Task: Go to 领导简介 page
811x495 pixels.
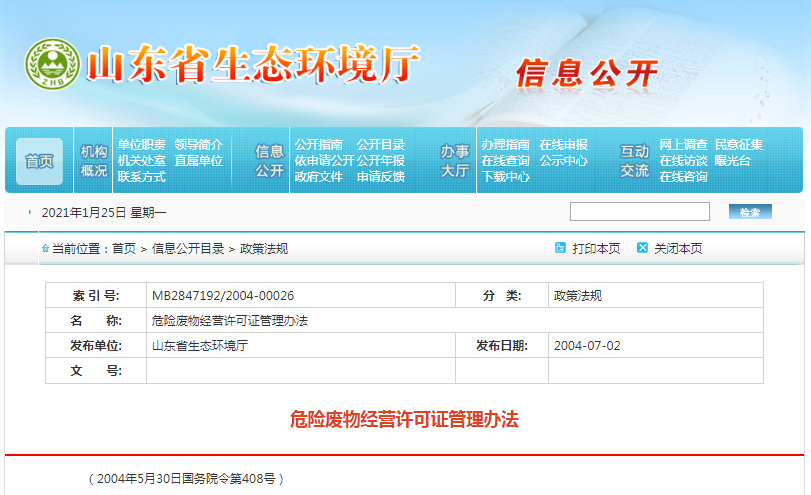Action: click(x=199, y=144)
